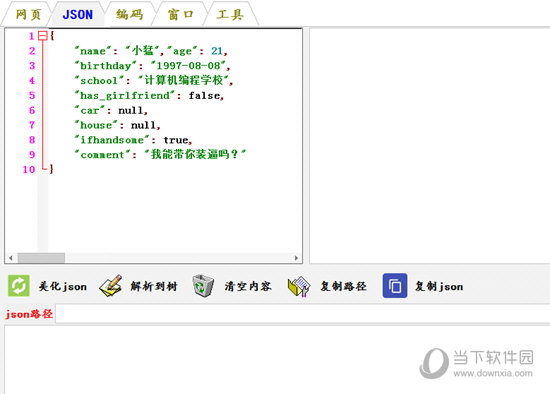Viewport: 550px width, 394px height.
Task: Click the editor's left scroll arrow
Action: (11, 258)
